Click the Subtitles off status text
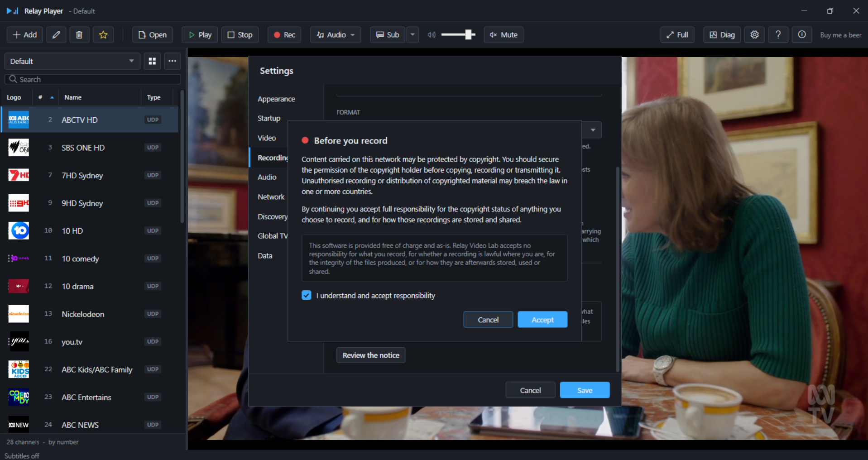The width and height of the screenshot is (868, 460). point(22,456)
